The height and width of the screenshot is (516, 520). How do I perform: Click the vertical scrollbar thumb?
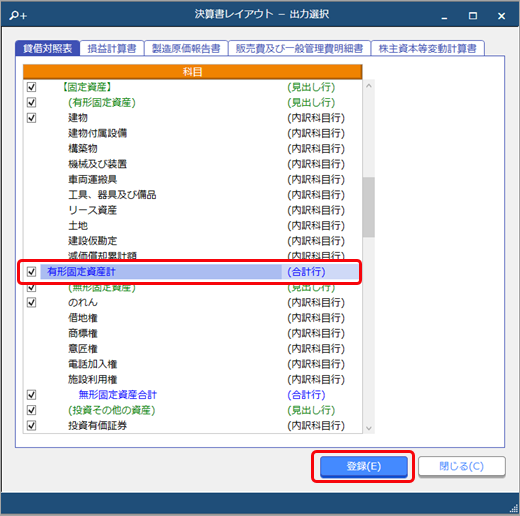(x=369, y=207)
